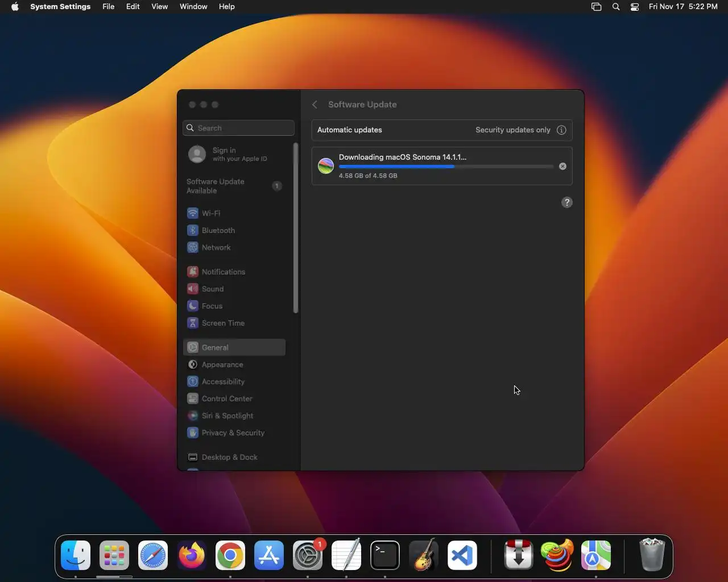Open Privacy & Security settings

[x=234, y=433]
